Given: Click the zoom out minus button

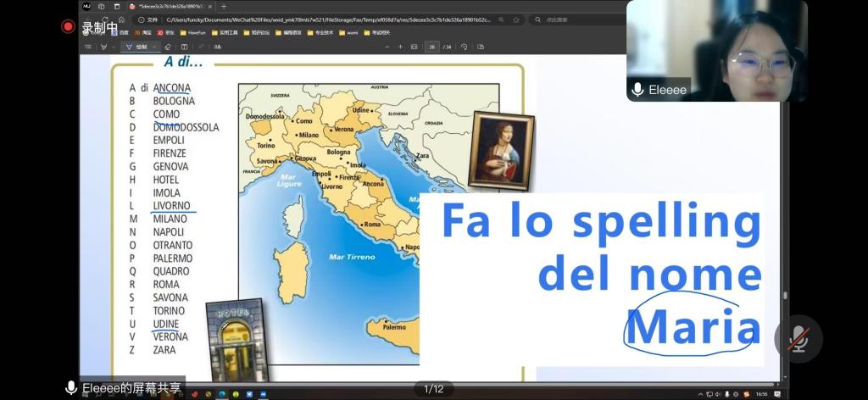Looking at the screenshot, I should tap(387, 47).
